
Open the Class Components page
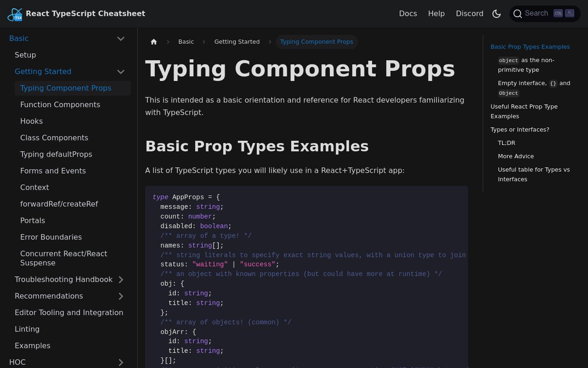(x=54, y=138)
